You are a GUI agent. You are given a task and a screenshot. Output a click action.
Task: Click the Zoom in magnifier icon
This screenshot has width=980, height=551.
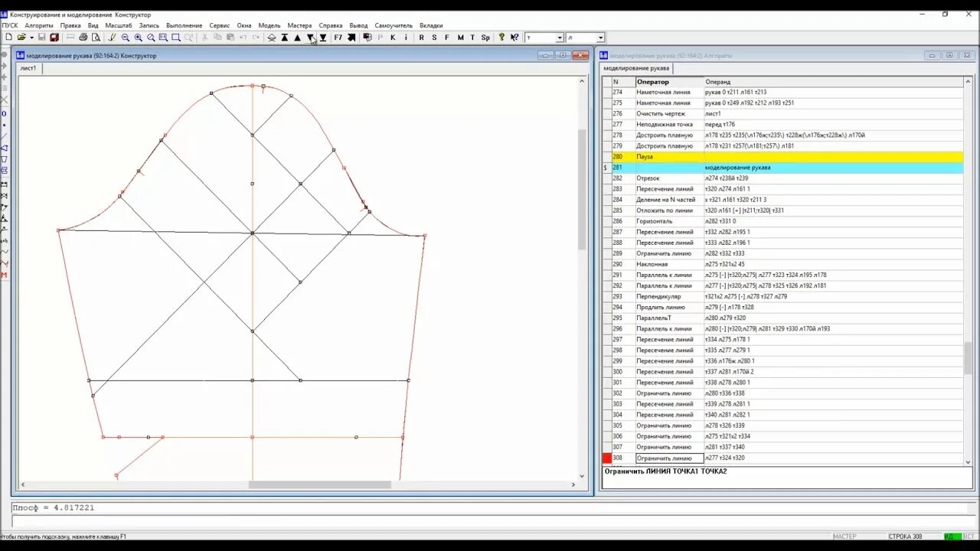pos(139,37)
